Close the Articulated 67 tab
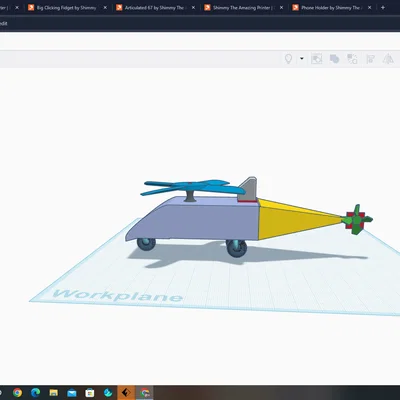 (193, 7)
